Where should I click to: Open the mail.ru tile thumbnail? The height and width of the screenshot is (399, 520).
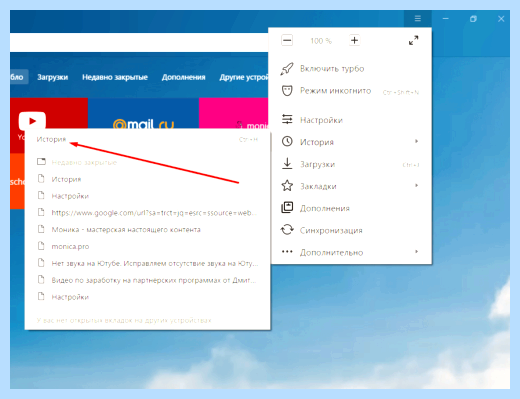[143, 113]
